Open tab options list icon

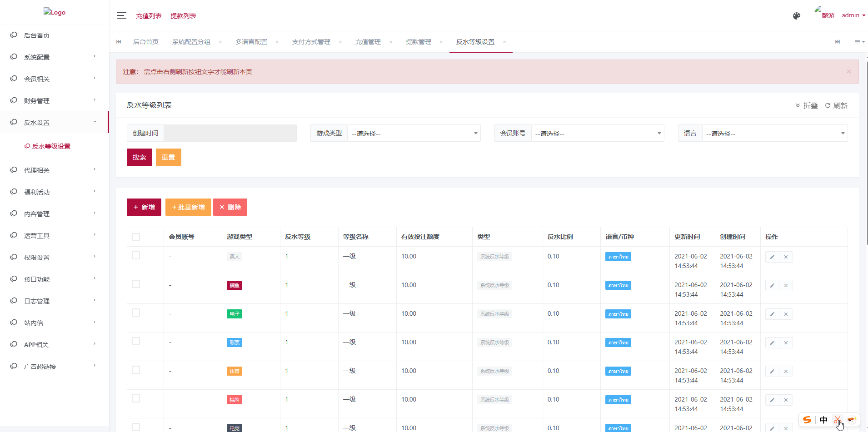pos(859,42)
